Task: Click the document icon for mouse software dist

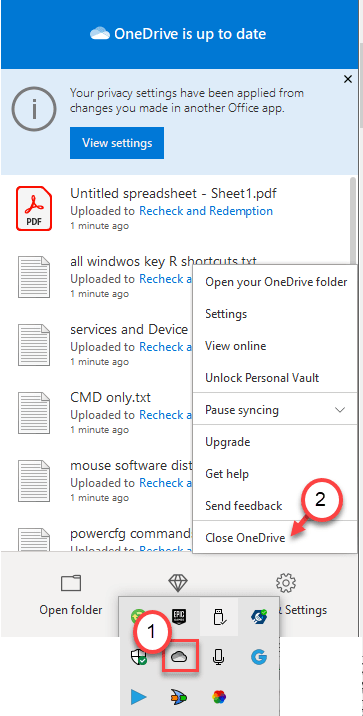Action: coord(34,481)
